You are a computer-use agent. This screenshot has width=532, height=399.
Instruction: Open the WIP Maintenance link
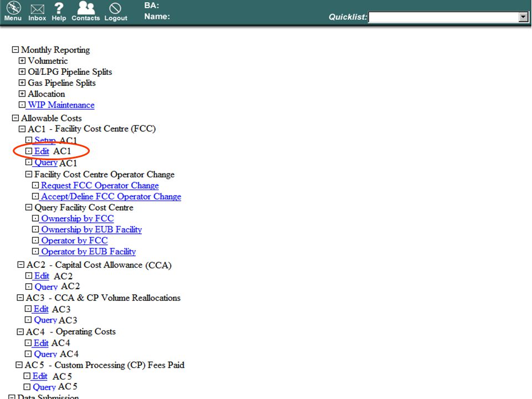click(x=61, y=105)
